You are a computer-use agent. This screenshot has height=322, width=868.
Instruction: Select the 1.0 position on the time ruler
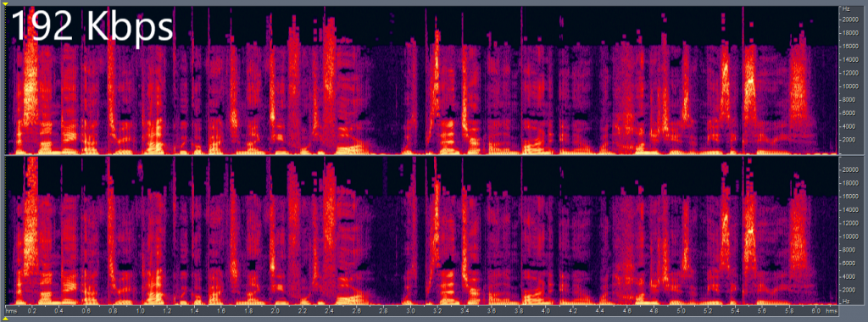[140, 311]
